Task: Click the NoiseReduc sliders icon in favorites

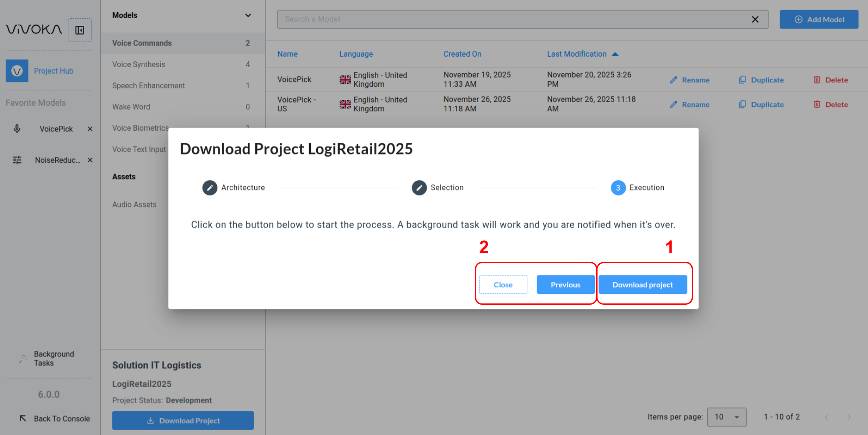Action: click(x=17, y=160)
